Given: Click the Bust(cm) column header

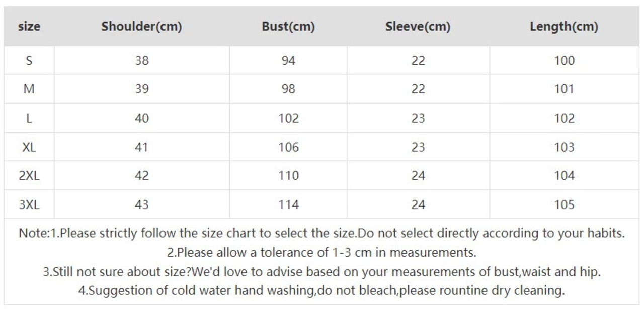Looking at the screenshot, I should (x=288, y=27).
